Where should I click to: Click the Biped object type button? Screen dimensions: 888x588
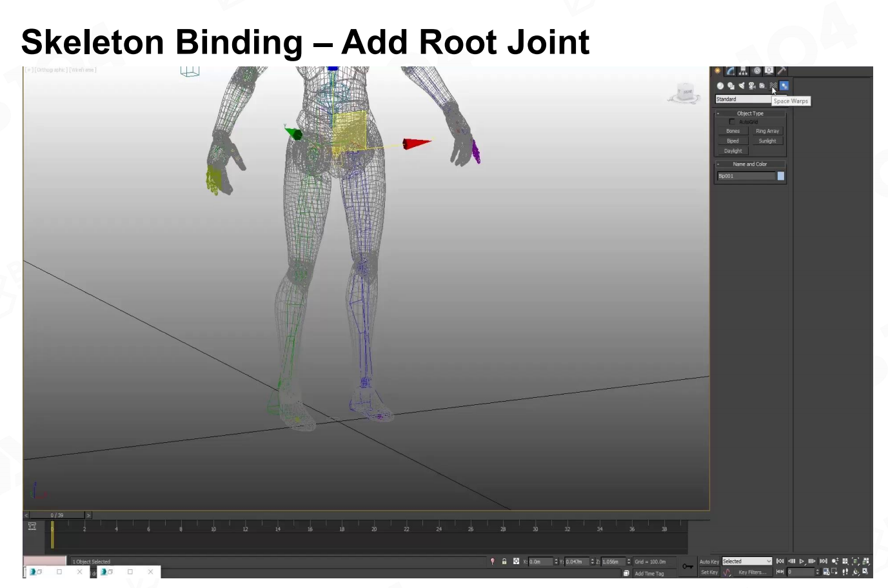click(x=733, y=141)
